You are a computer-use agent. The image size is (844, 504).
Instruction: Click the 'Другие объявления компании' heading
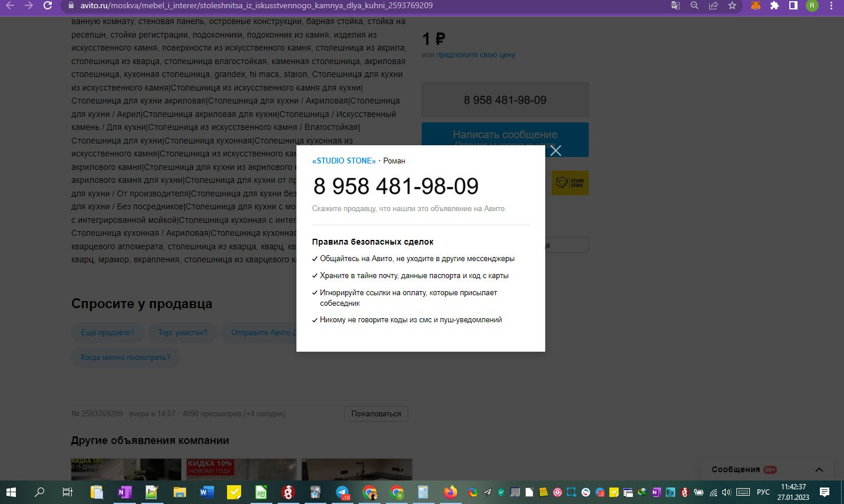tap(150, 440)
